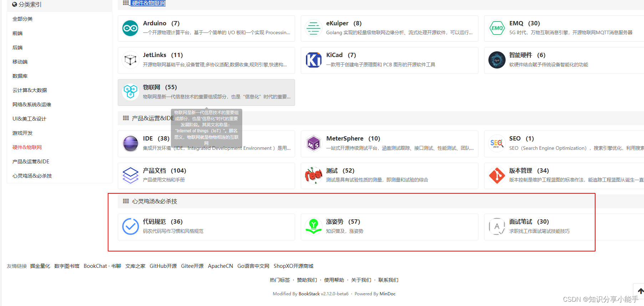Open eKuiper (8) category title
The width and height of the screenshot is (644, 306).
pos(344,23)
